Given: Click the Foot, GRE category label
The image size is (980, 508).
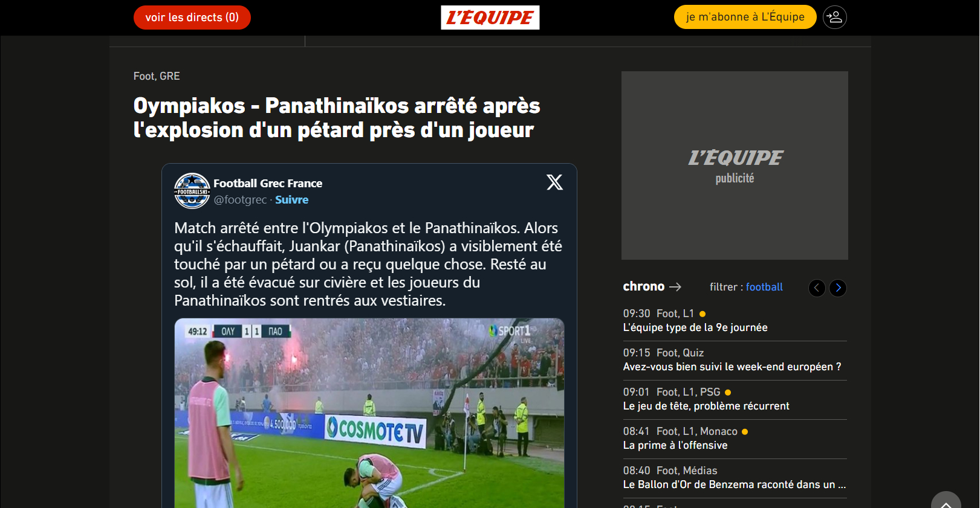Looking at the screenshot, I should coord(157,76).
